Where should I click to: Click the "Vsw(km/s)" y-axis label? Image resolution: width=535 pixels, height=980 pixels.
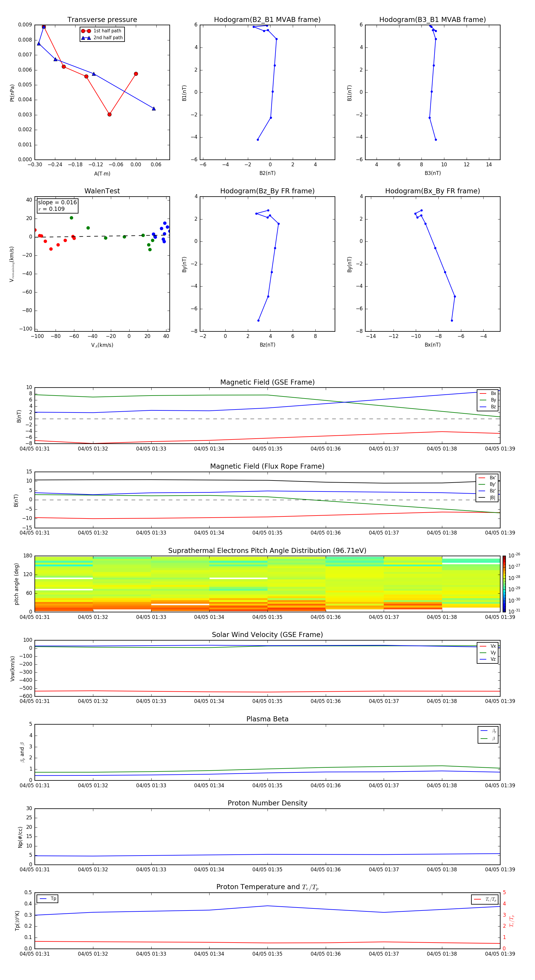click(x=12, y=668)
